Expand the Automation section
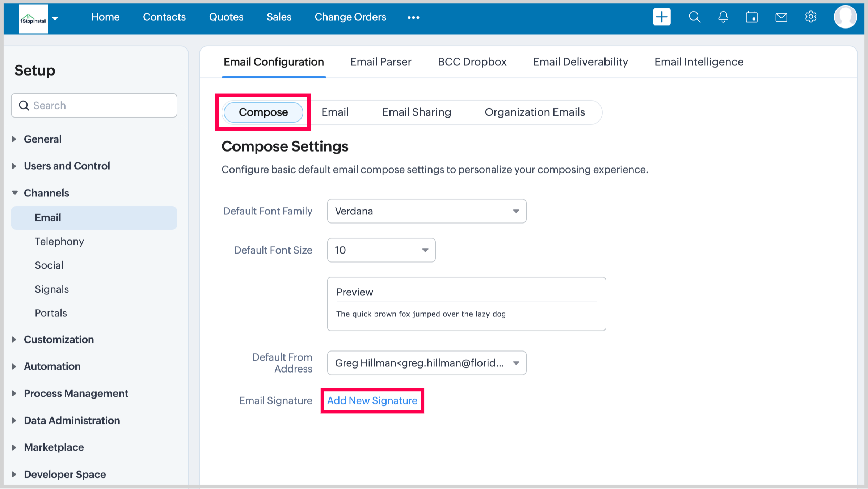The height and width of the screenshot is (489, 868). 52,366
